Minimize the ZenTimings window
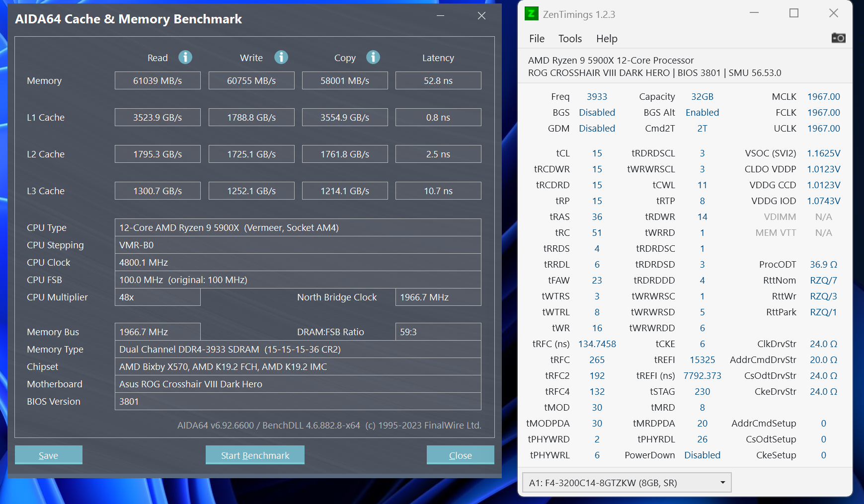Viewport: 864px width, 504px height. (x=754, y=13)
